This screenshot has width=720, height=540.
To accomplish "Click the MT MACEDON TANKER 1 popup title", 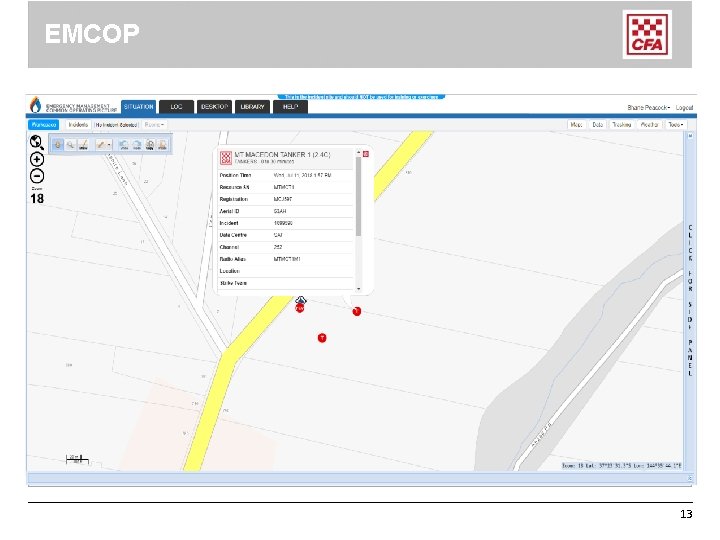I will coord(282,155).
